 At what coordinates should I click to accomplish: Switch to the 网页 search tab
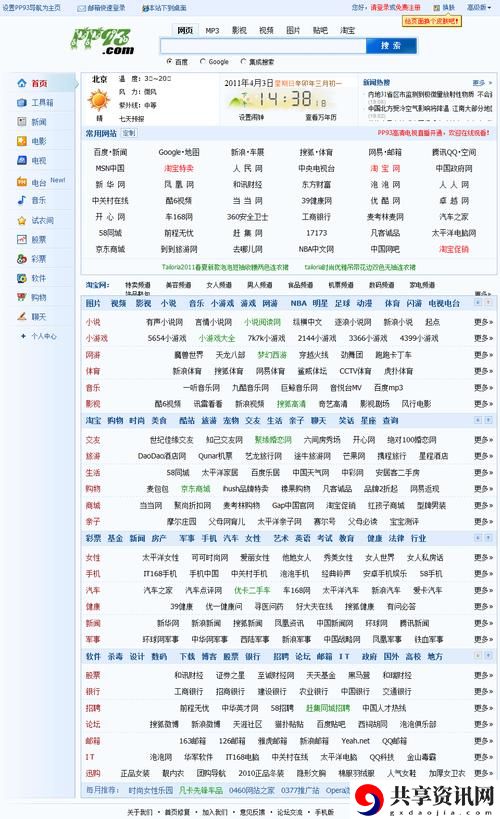[x=185, y=30]
